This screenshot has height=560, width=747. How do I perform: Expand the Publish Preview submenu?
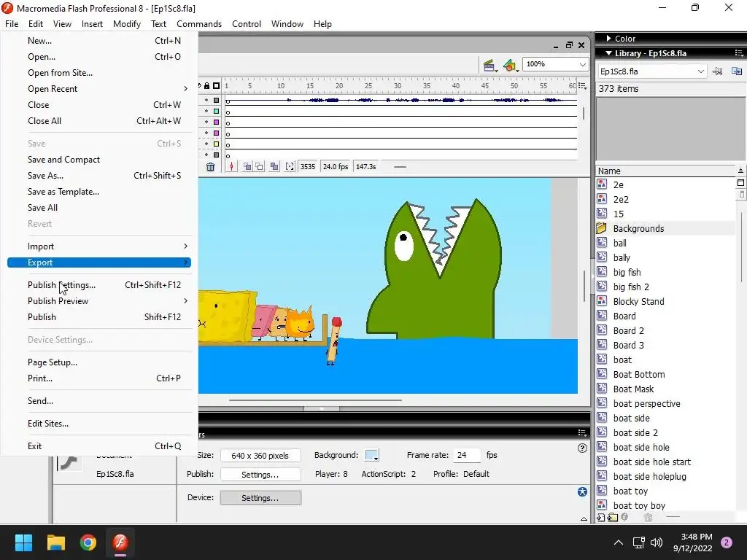coord(99,301)
